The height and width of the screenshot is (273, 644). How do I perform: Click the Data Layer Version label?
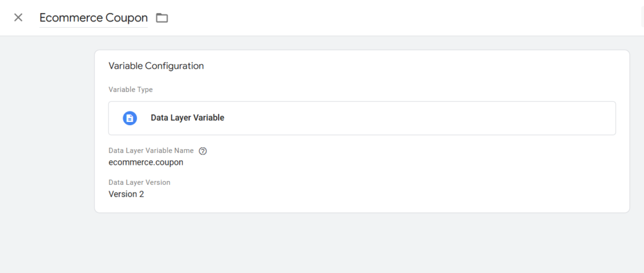[139, 182]
